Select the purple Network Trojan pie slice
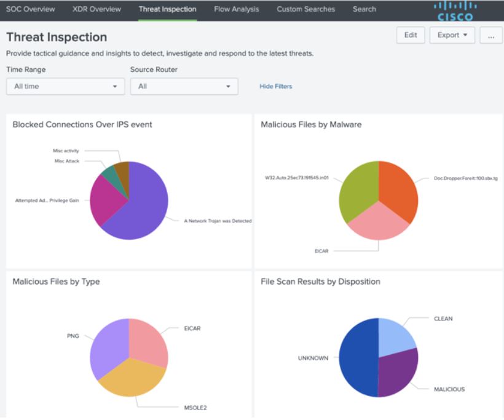 (144, 206)
